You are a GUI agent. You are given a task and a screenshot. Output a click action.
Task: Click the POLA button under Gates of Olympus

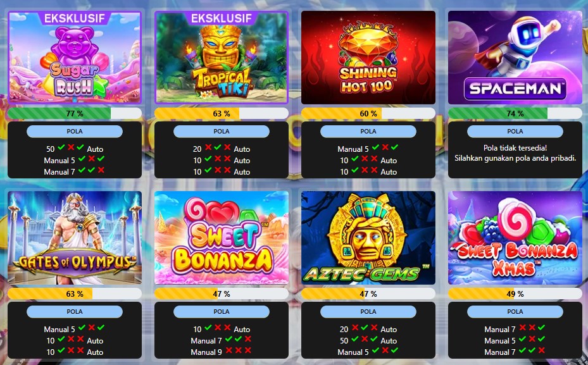[x=75, y=311]
